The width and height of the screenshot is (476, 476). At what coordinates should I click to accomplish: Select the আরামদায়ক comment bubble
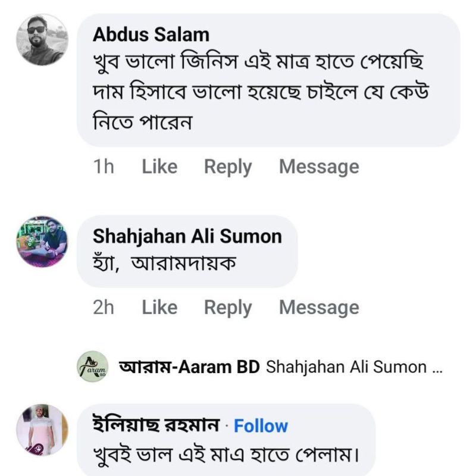pos(187,251)
